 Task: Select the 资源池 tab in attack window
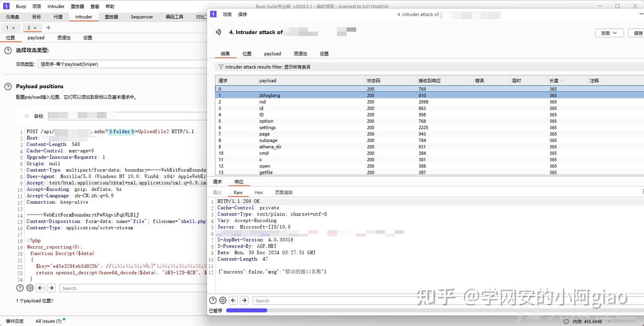point(300,54)
